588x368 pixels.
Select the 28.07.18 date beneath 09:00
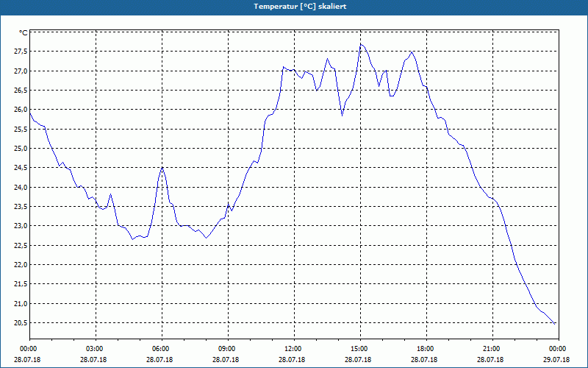click(226, 360)
